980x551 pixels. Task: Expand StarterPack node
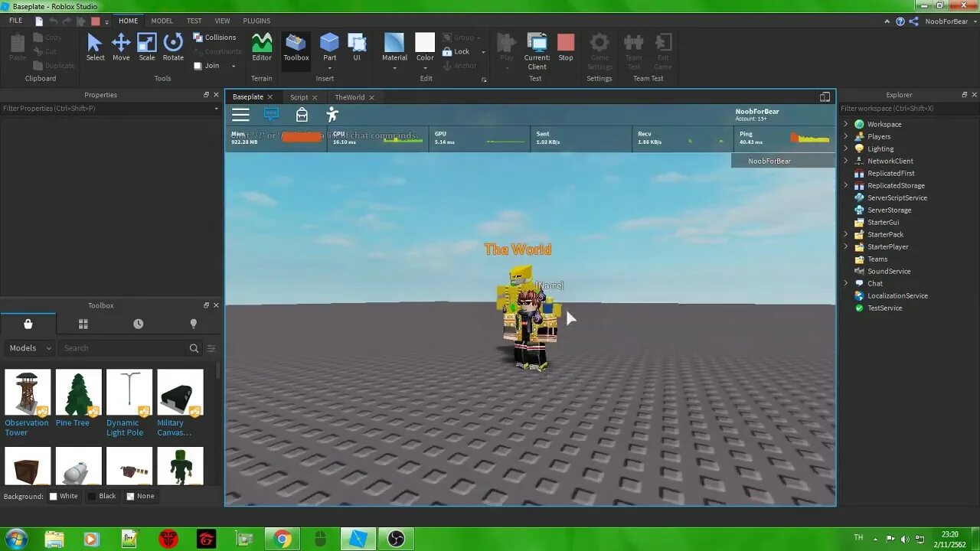pos(846,234)
